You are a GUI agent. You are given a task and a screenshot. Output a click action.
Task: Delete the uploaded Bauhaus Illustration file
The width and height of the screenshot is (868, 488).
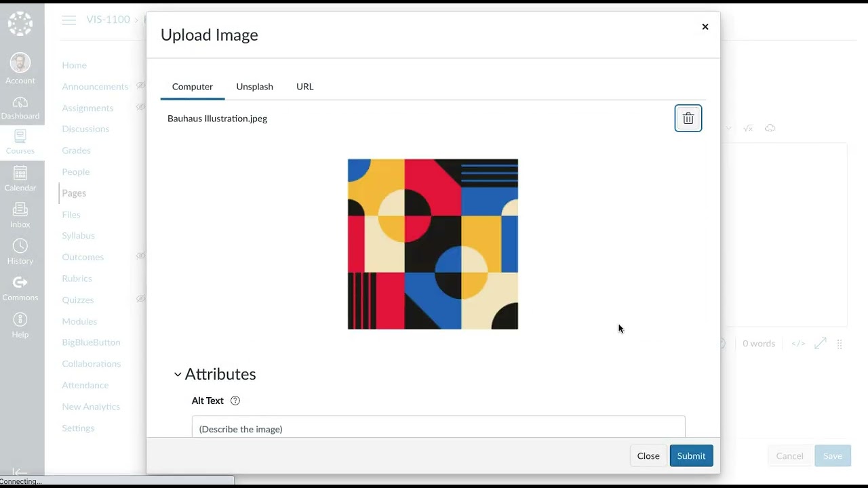pos(688,119)
